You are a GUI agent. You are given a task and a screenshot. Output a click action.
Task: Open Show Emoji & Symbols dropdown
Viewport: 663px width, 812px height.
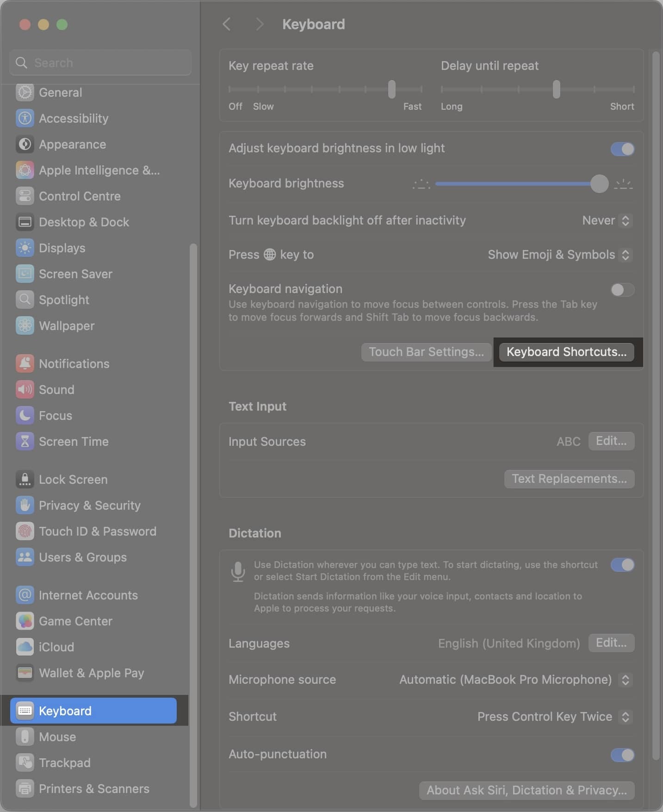coord(560,255)
